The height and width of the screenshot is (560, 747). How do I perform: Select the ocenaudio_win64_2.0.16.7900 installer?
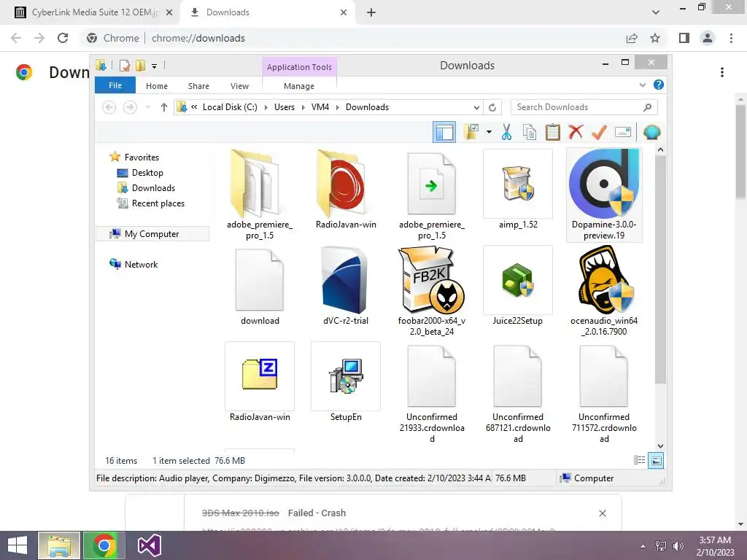point(604,291)
